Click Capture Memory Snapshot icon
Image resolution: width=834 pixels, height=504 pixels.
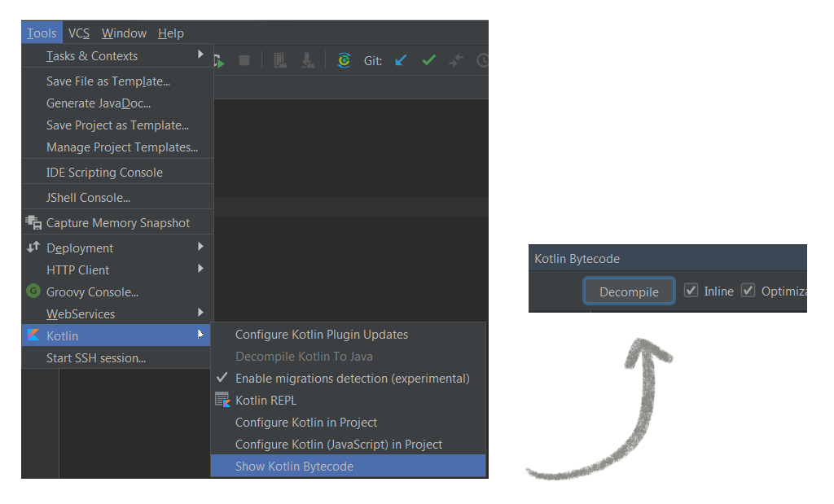point(33,222)
